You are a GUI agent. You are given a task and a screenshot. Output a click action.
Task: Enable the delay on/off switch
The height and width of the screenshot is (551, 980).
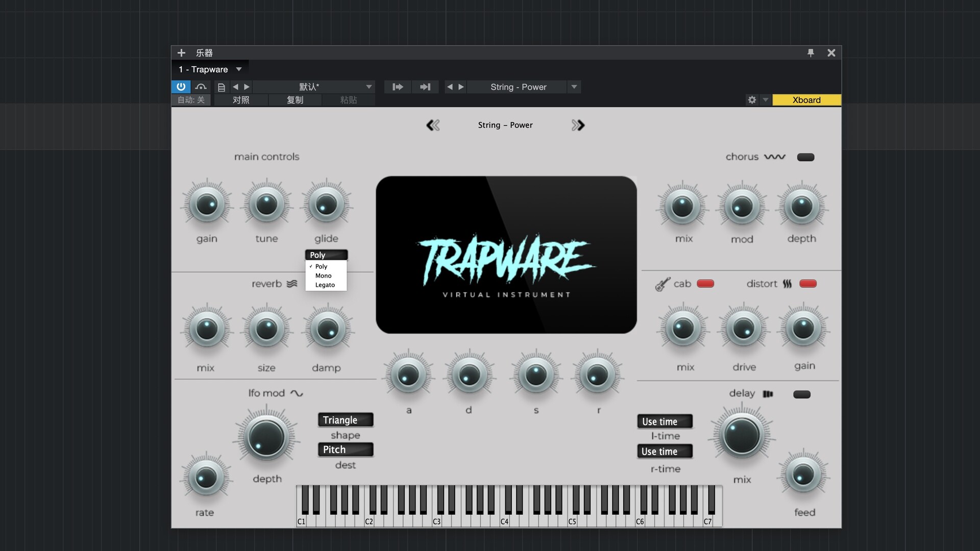[x=801, y=394]
